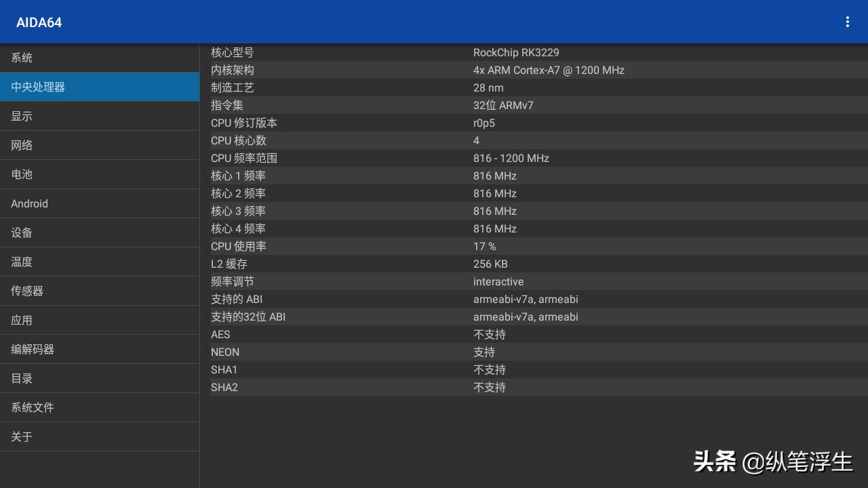Select the 支持的 ABI label

pyautogui.click(x=237, y=299)
